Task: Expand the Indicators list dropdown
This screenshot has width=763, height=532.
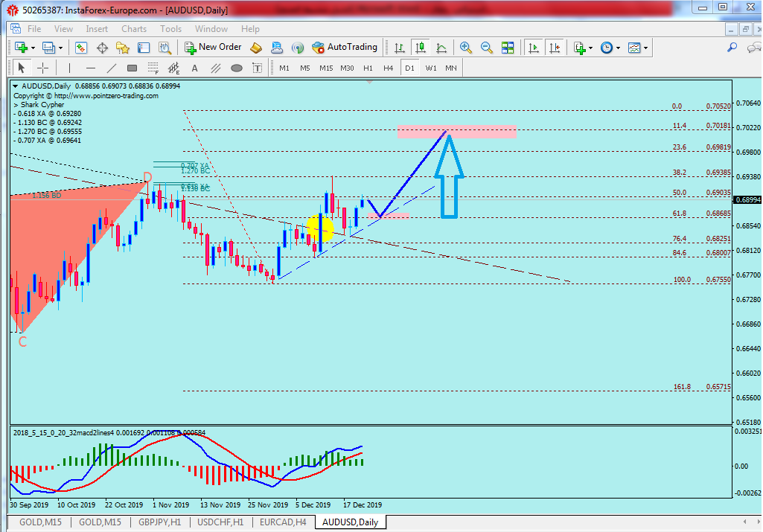Action: pos(590,48)
